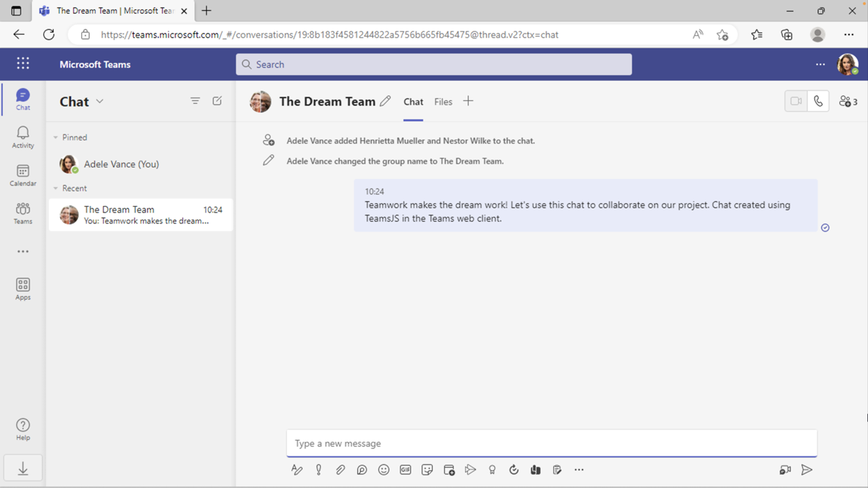Click the Type a new message field
The image size is (868, 488).
552,443
